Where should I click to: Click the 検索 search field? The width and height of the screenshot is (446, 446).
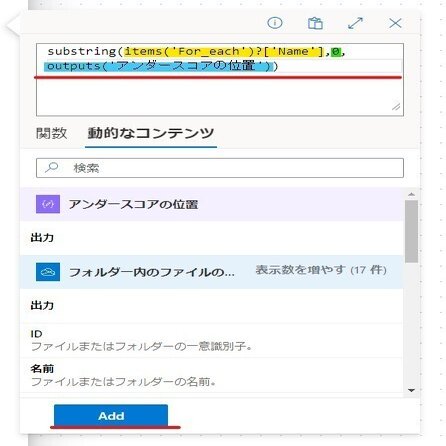pos(220,168)
